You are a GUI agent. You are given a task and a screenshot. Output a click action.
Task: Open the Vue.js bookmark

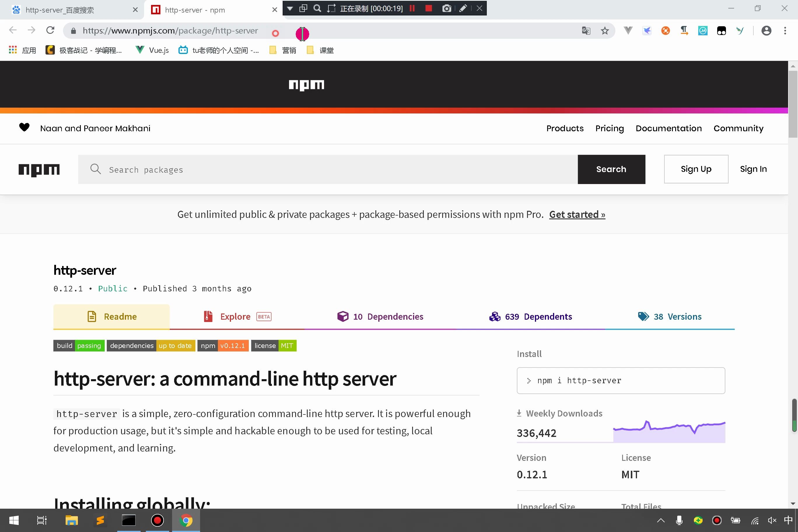152,50
